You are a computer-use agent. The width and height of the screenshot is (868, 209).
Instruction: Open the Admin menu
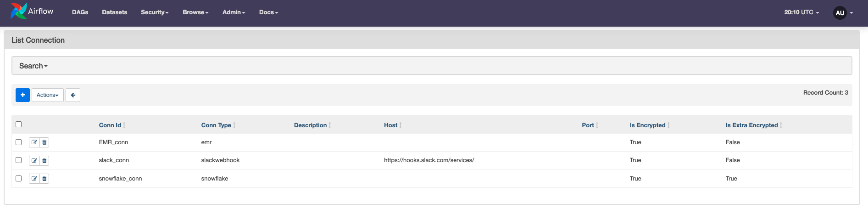coord(234,12)
